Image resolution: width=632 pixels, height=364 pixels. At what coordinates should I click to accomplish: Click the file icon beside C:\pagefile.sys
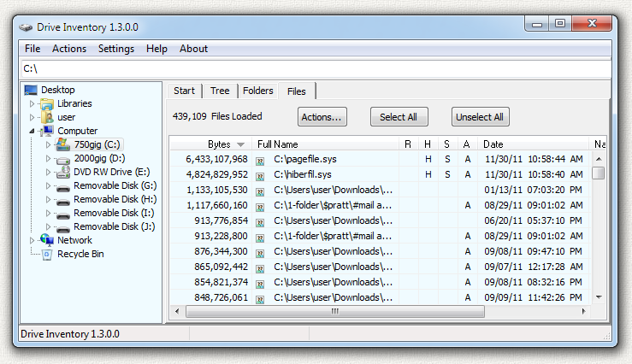tap(260, 159)
